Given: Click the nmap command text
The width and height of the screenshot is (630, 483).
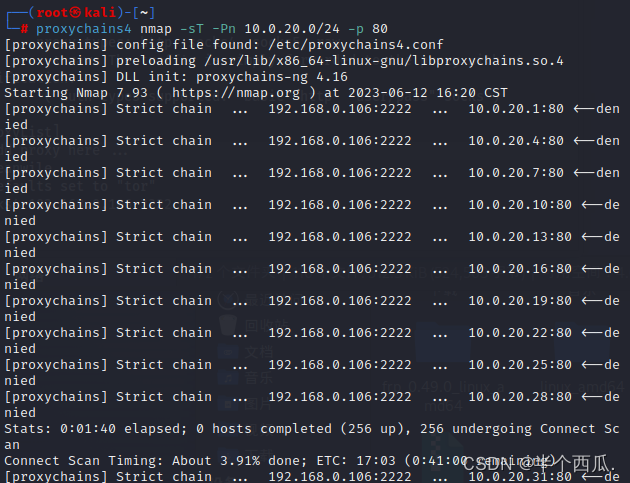Looking at the screenshot, I should (x=155, y=29).
